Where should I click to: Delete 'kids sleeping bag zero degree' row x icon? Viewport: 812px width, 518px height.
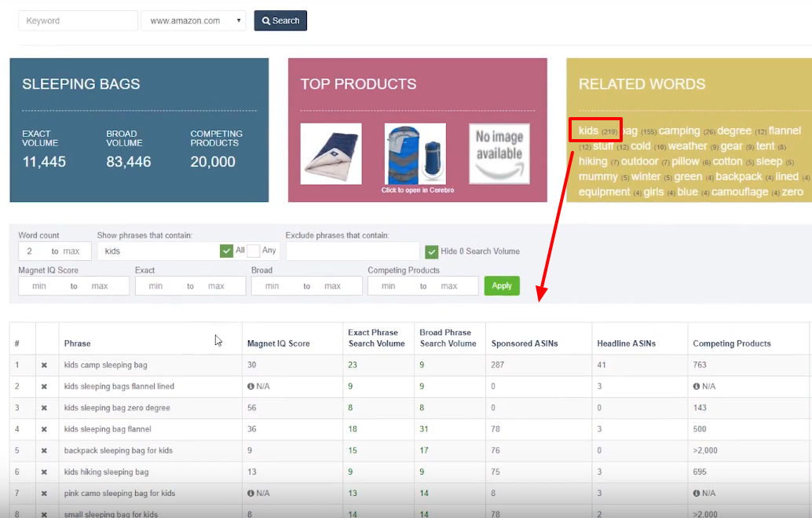point(44,408)
